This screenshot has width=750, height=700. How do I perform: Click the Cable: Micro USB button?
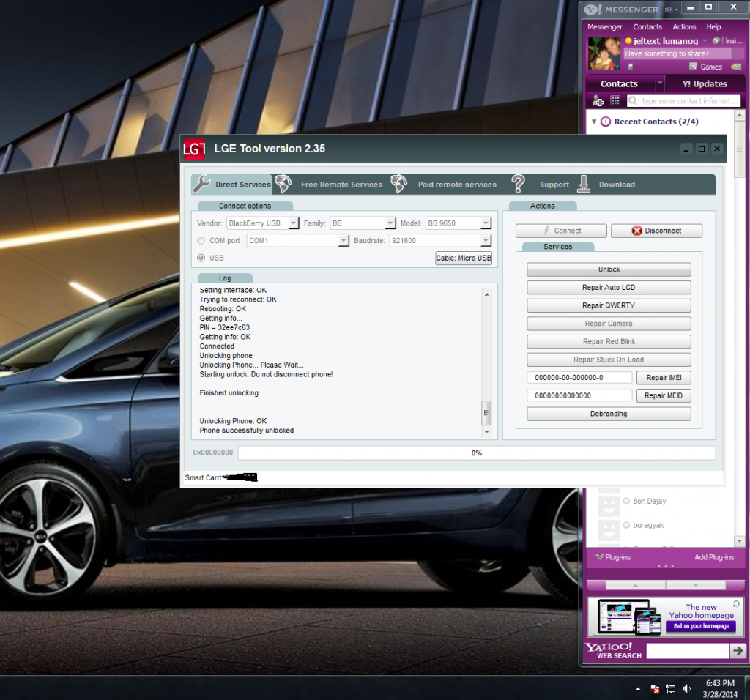click(x=464, y=258)
